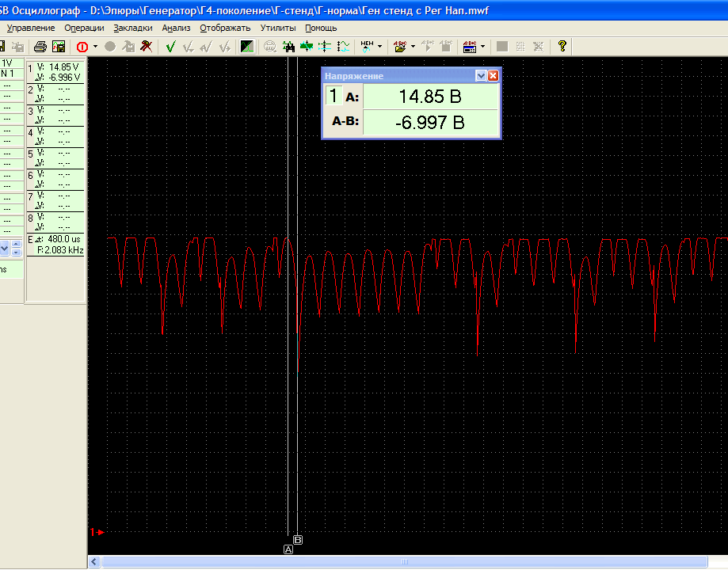Viewport: 728px width, 570px height.
Task: Click the red stop/power recording icon
Action: (x=82, y=47)
